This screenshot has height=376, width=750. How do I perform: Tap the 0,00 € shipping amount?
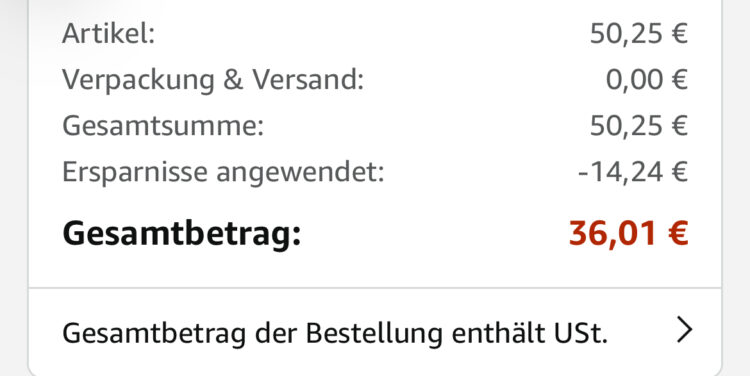(x=647, y=80)
